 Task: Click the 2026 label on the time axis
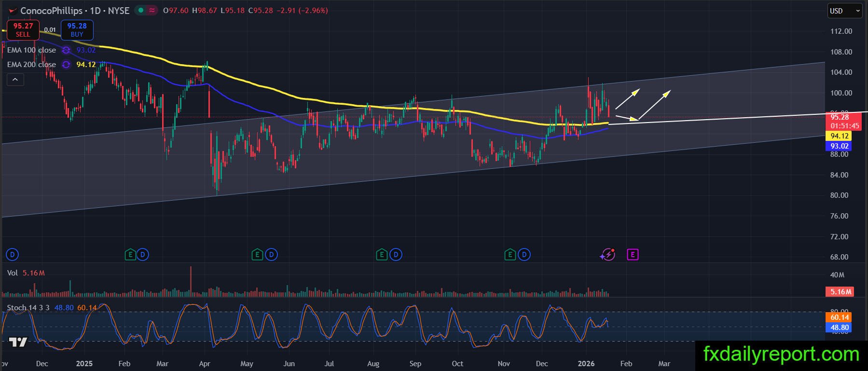point(586,364)
